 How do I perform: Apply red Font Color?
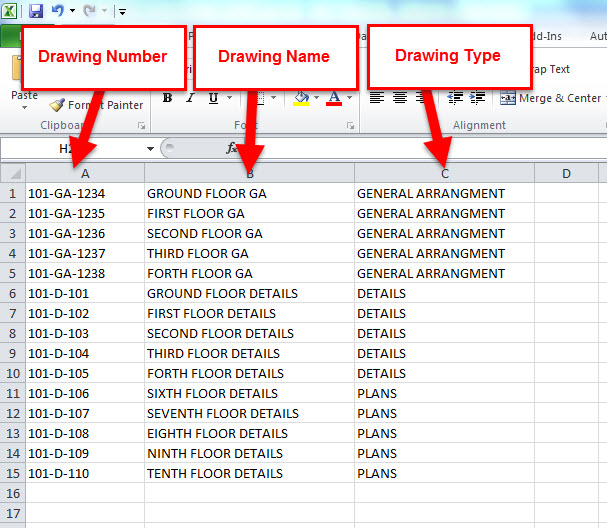pyautogui.click(x=334, y=98)
